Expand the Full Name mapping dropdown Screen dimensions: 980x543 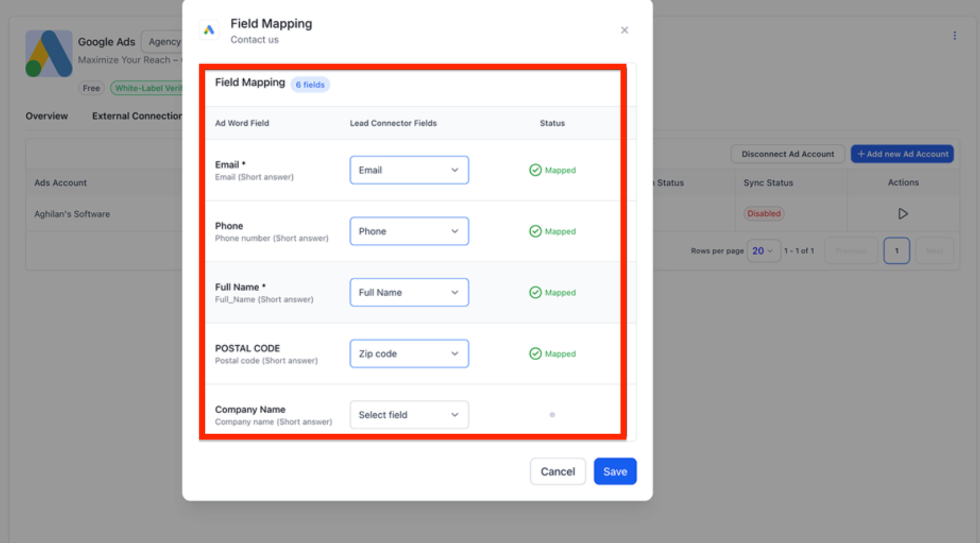(409, 293)
